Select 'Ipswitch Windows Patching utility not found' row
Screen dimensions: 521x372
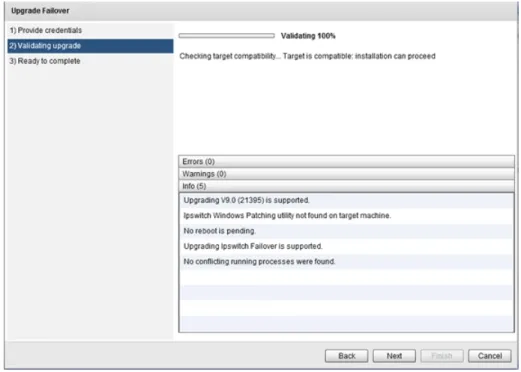[346, 216]
